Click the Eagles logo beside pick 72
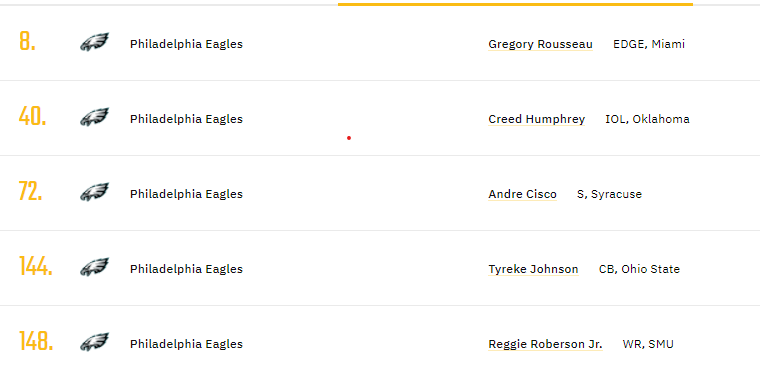This screenshot has height=379, width=760. coord(95,192)
